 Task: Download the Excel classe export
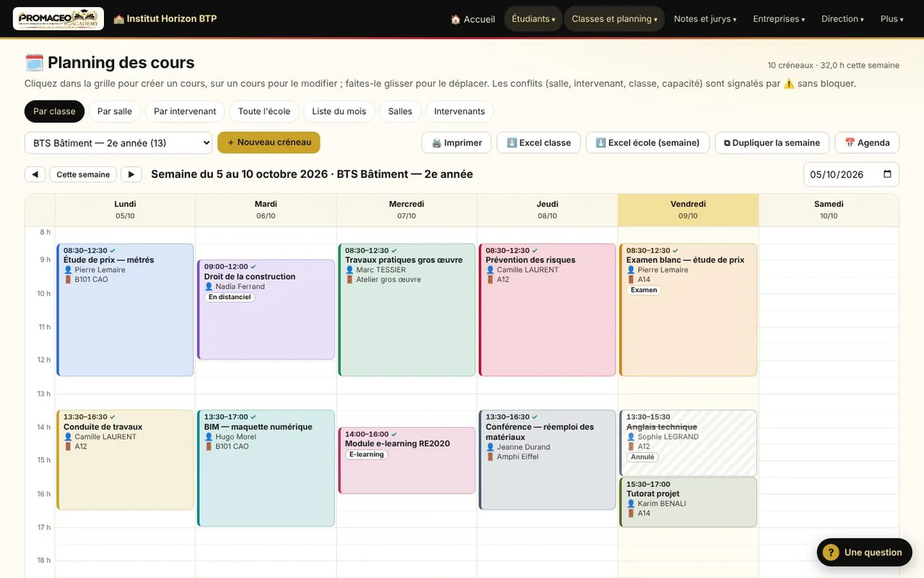tap(539, 142)
